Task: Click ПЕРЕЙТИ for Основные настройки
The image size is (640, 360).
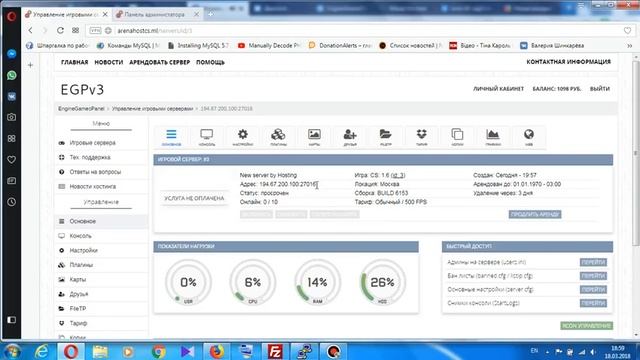Action: (x=593, y=289)
